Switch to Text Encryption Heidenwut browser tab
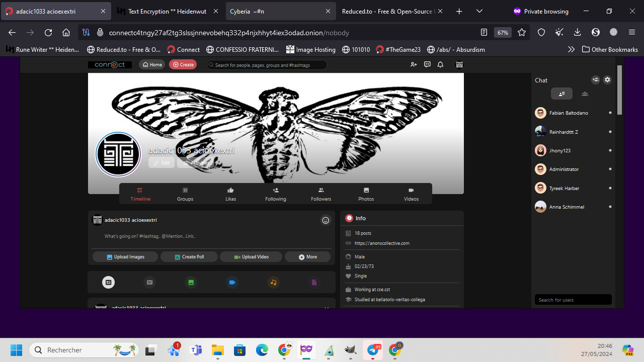The width and height of the screenshot is (644, 362). coord(168,11)
